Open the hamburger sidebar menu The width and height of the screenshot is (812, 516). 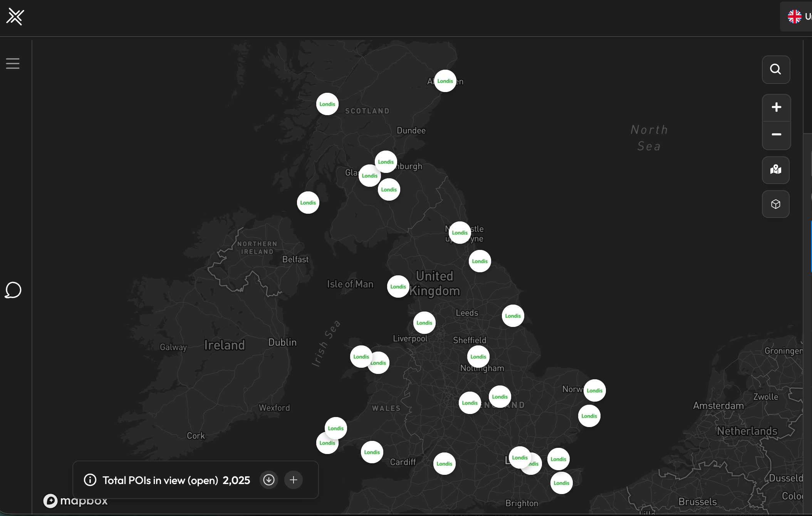click(x=13, y=64)
